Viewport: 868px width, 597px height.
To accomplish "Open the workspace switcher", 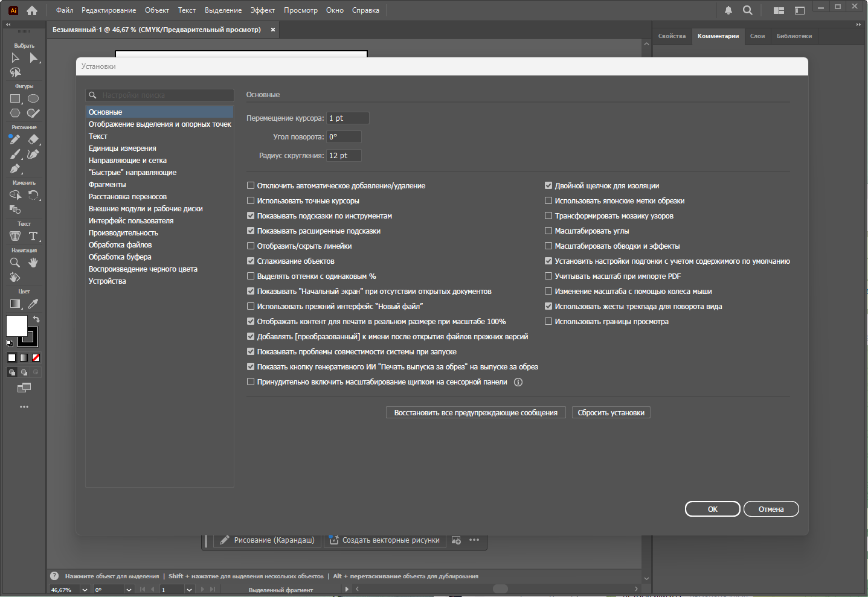I will 800,10.
